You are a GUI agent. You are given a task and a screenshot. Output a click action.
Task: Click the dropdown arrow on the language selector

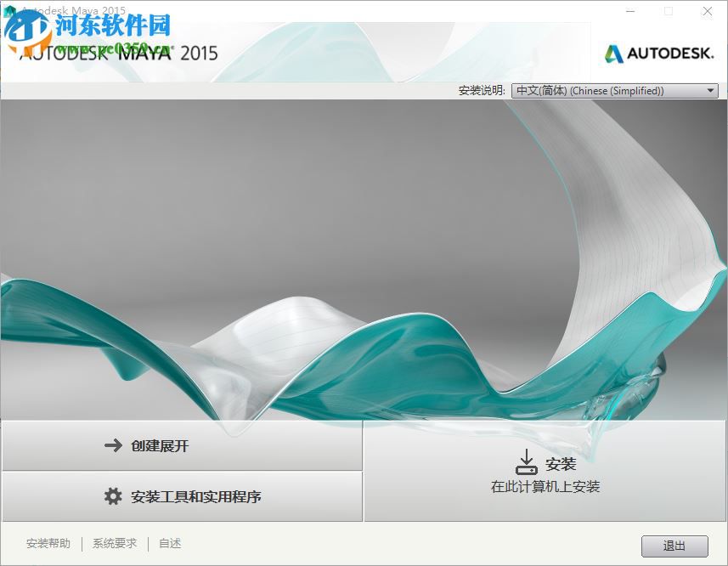tap(710, 90)
